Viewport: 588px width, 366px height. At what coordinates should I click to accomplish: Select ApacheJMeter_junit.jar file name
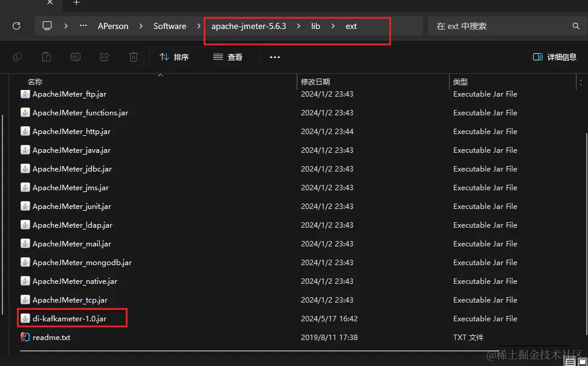click(72, 207)
